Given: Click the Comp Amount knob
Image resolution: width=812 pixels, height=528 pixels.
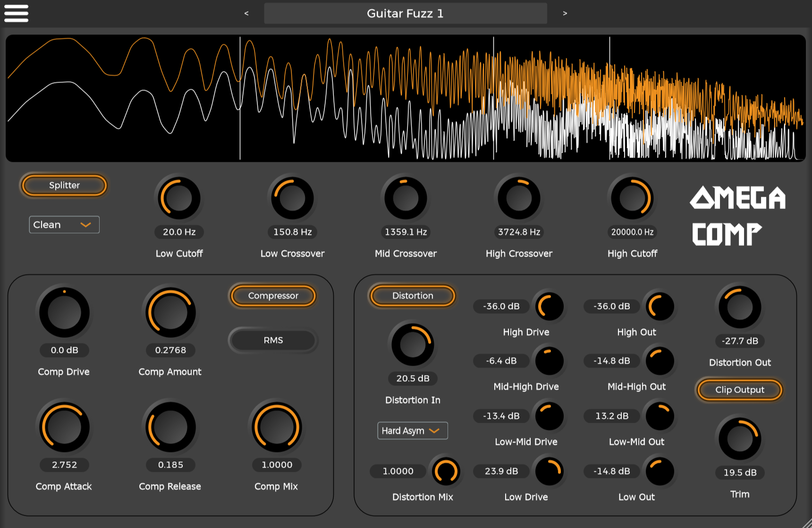Looking at the screenshot, I should click(x=170, y=312).
